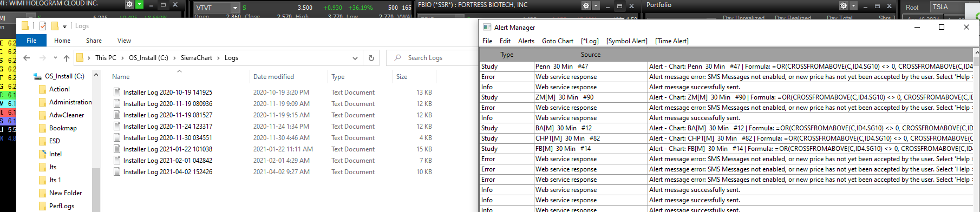Screen dimensions: 980x212
Task: Select BA[M] 30 Min #12 alert row
Action: [727, 128]
